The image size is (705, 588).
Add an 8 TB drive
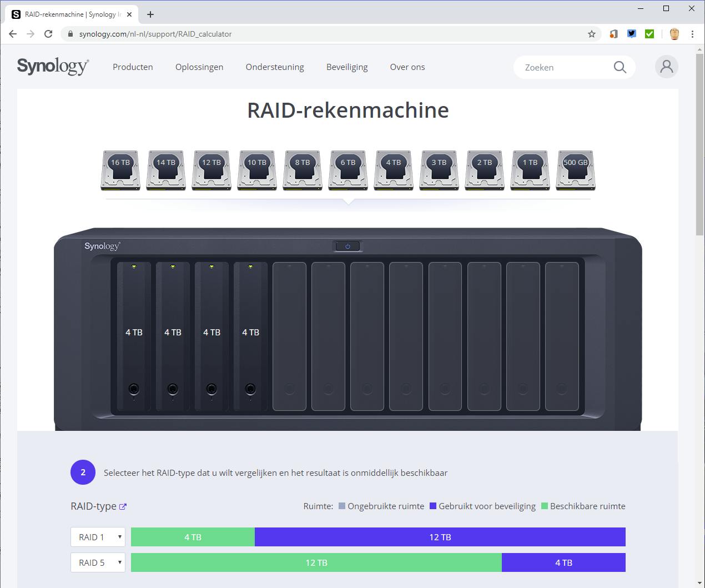click(x=303, y=170)
